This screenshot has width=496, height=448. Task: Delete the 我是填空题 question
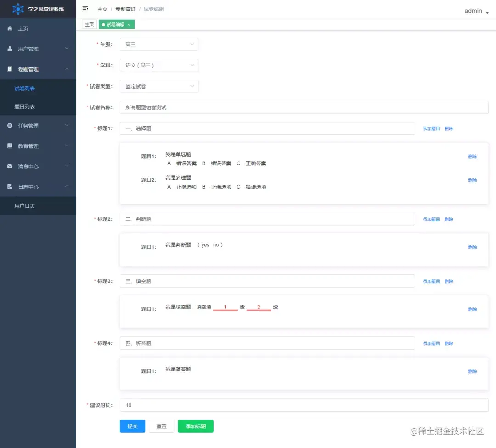(x=472, y=309)
